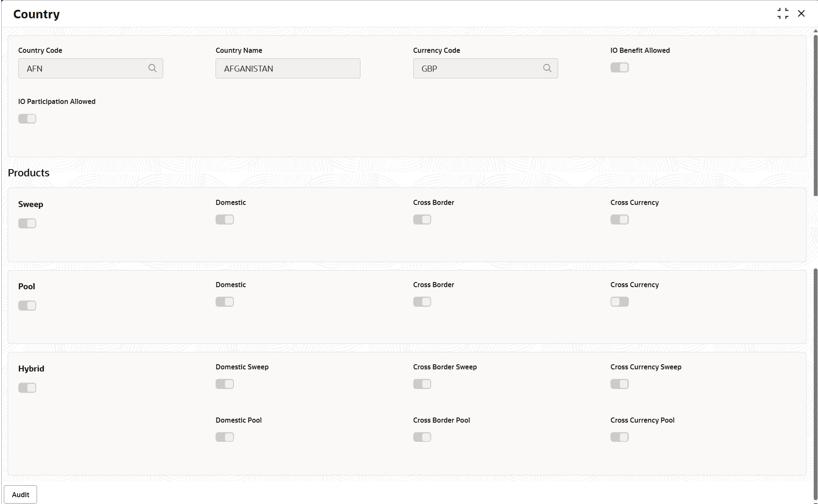The height and width of the screenshot is (504, 818).
Task: Close the Country screen with the X icon
Action: click(801, 14)
